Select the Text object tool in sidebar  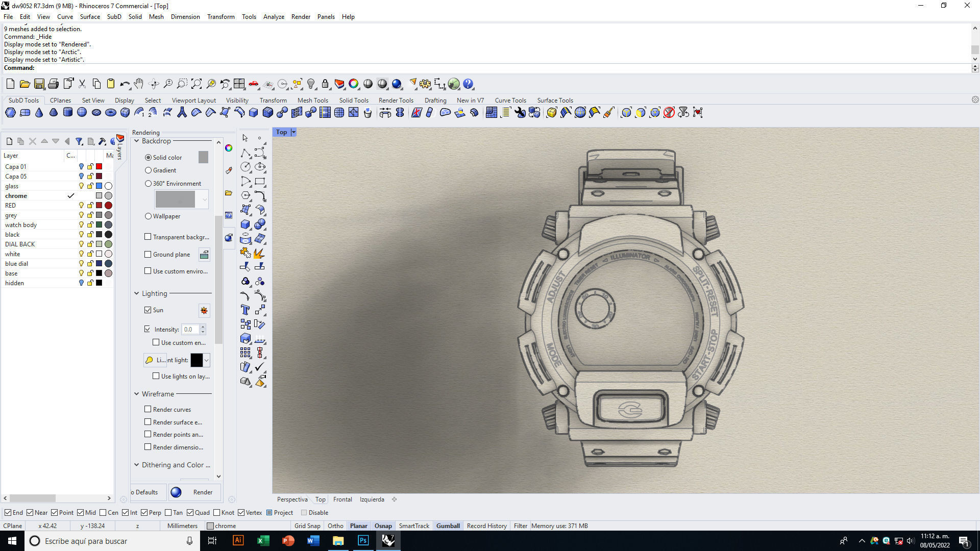pos(245,310)
